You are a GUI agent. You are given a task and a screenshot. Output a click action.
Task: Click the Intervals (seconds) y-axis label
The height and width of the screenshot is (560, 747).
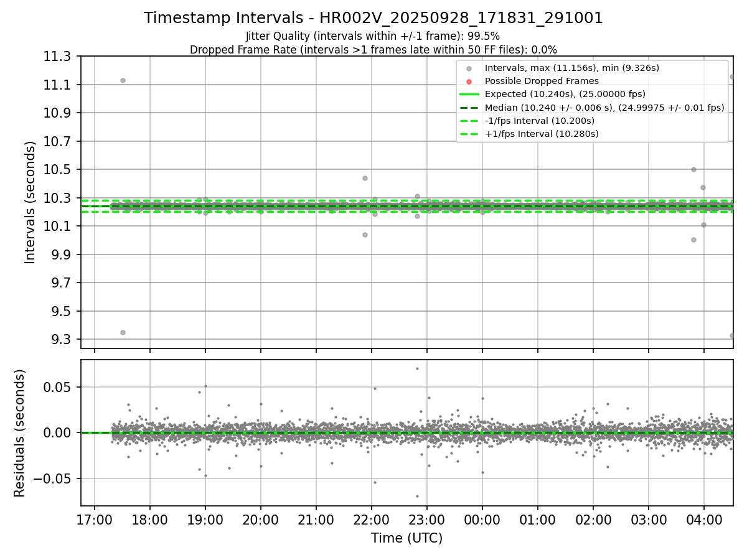pyautogui.click(x=31, y=202)
